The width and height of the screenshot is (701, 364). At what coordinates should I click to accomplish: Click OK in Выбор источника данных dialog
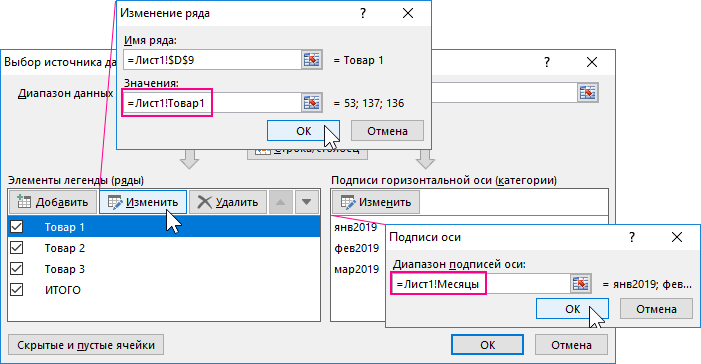[x=487, y=345]
